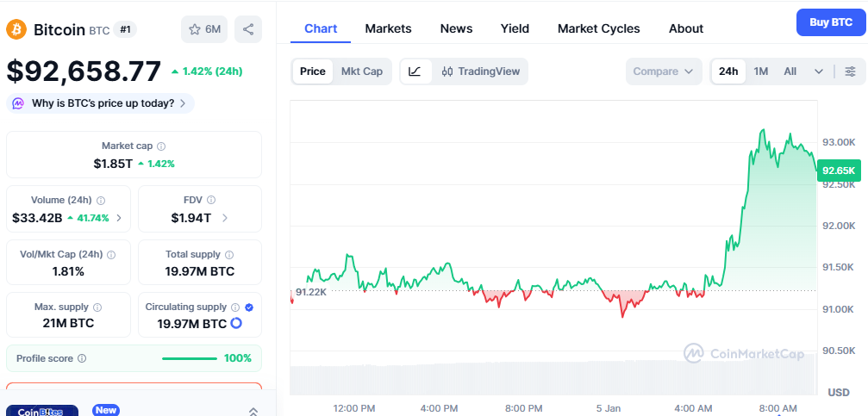Expand Volume (24h) details chevron
Image resolution: width=868 pixels, height=416 pixels.
(120, 218)
